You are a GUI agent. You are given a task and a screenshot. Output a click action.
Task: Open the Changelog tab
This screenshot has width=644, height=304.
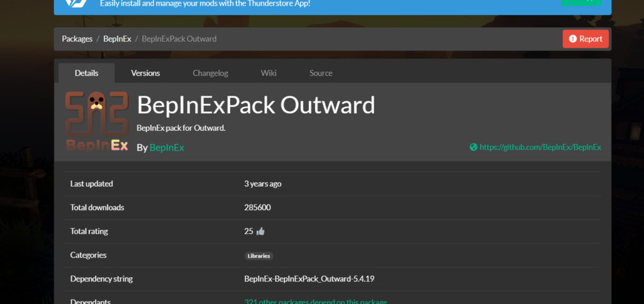210,73
